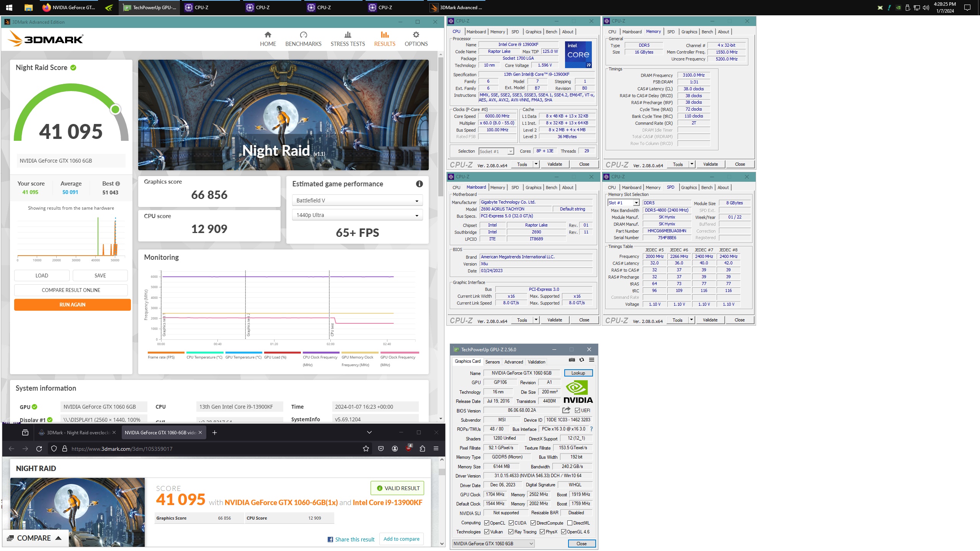This screenshot has height=551, width=980.
Task: Click Firefox View icon in tab bar
Action: [x=25, y=432]
